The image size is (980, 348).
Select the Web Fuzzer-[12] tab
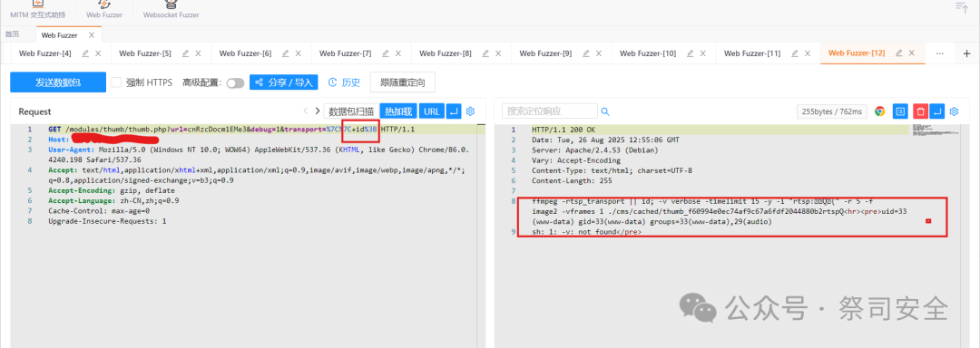pos(857,53)
